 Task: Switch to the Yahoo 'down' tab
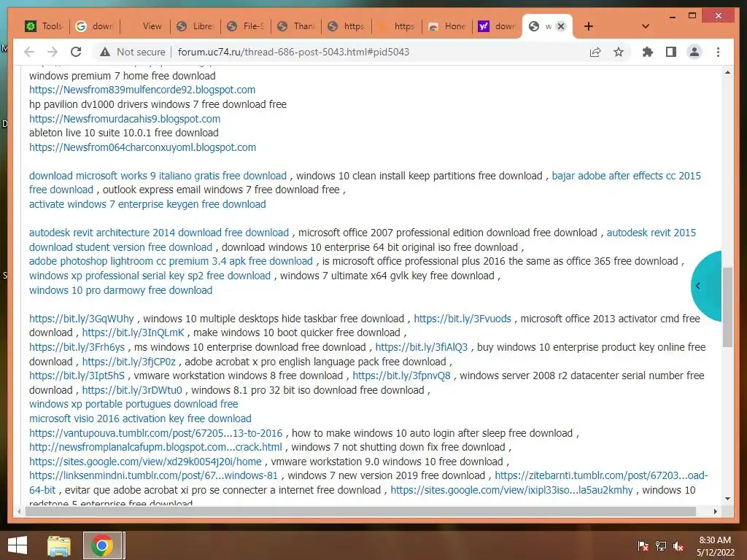(498, 26)
